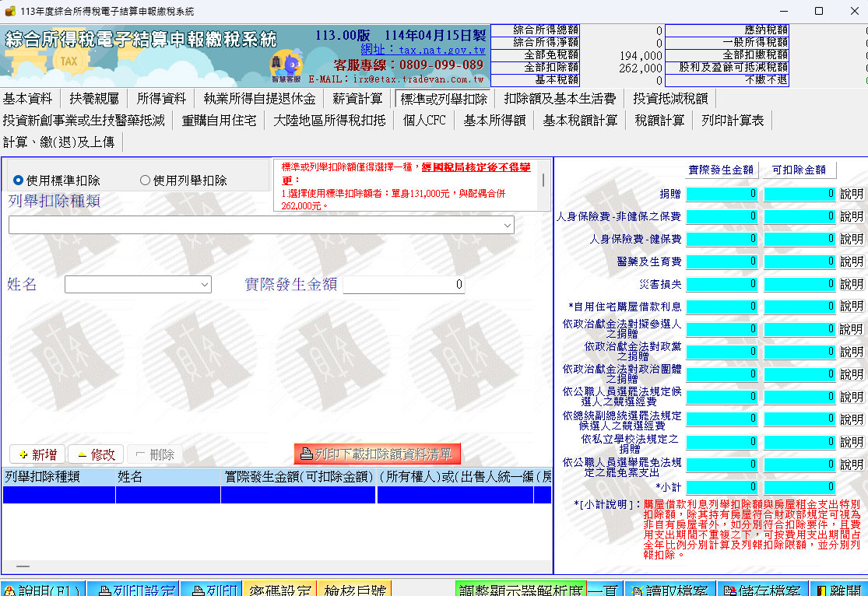Switch to the 薪資計算 tab
Viewport: 868px width, 596px height.
(x=357, y=99)
